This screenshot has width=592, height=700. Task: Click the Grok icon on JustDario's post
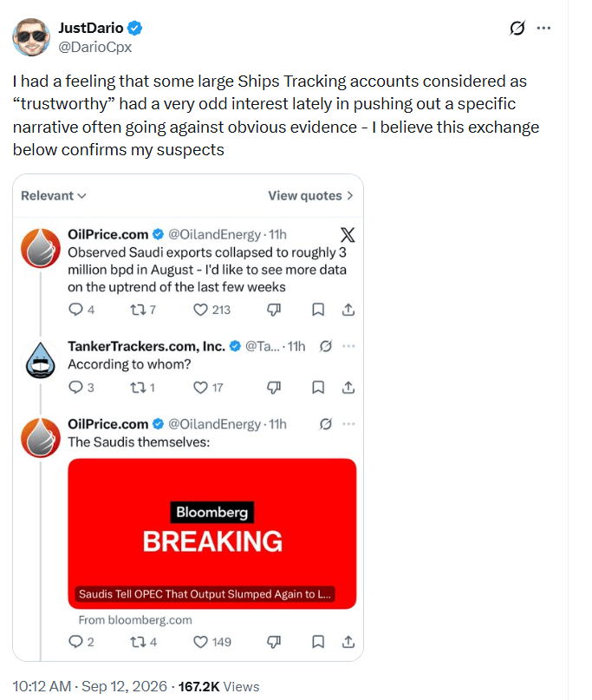coord(517,28)
